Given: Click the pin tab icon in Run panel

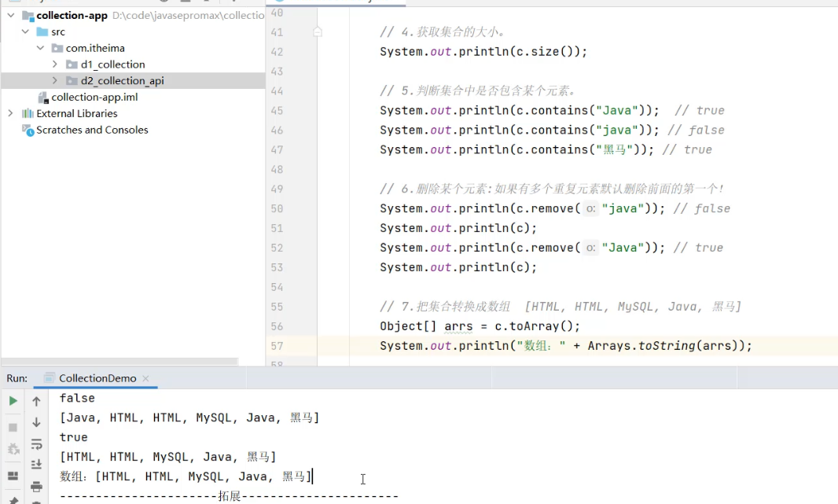Looking at the screenshot, I should (x=13, y=500).
